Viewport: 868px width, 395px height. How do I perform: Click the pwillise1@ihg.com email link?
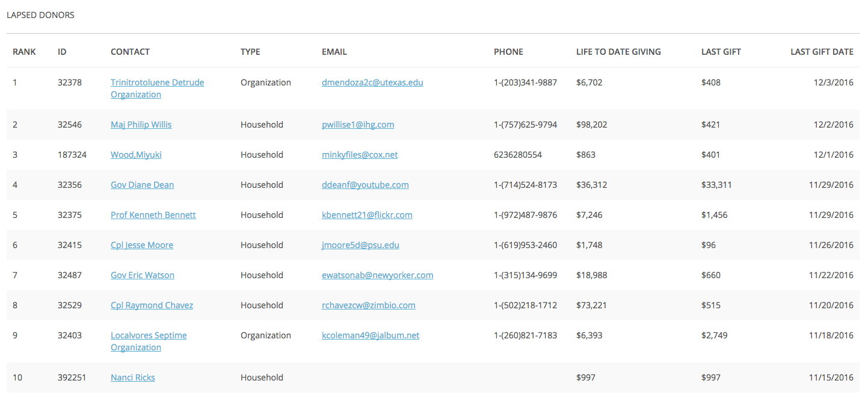[x=358, y=125]
